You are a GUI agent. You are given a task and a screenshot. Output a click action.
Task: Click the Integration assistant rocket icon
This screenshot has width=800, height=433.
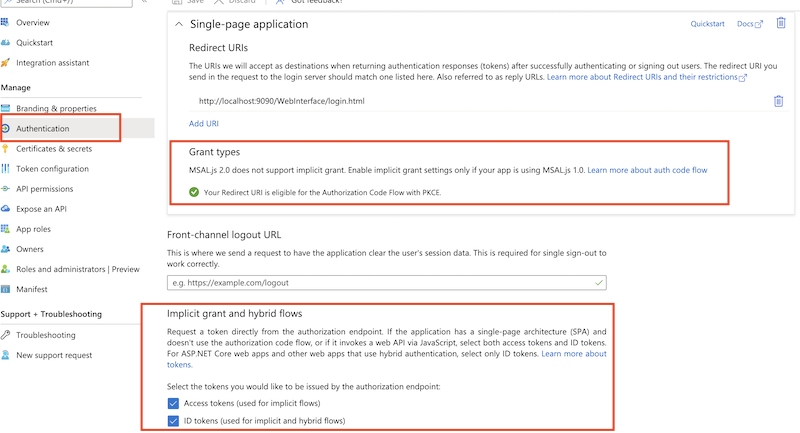tap(5, 63)
